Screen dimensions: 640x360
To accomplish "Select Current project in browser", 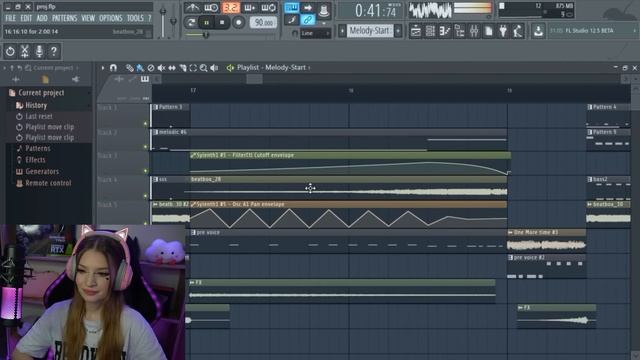I will pos(41,93).
